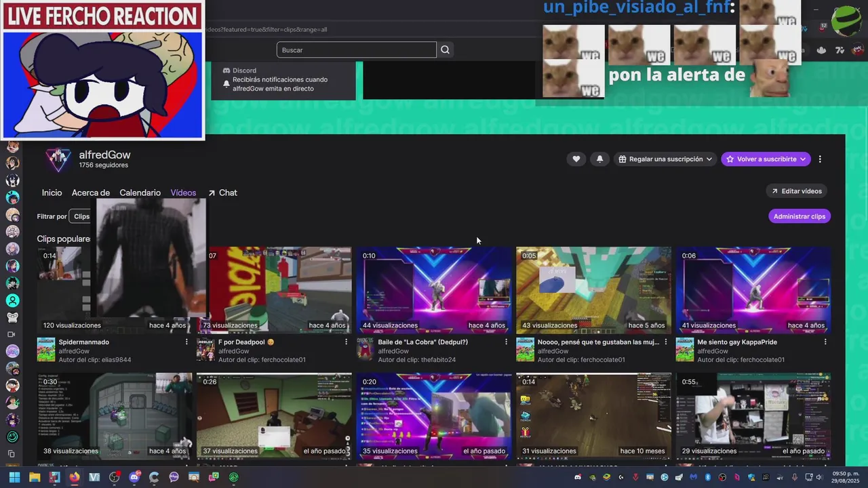The image size is (868, 488).
Task: Click the Minecraft game icon beside Spidermanmado
Action: [x=46, y=350]
